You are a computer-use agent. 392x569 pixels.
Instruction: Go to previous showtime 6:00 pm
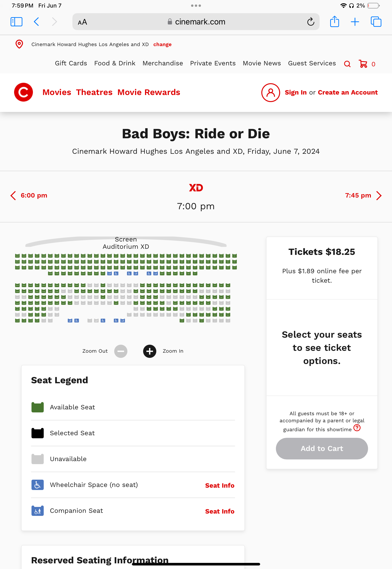29,196
